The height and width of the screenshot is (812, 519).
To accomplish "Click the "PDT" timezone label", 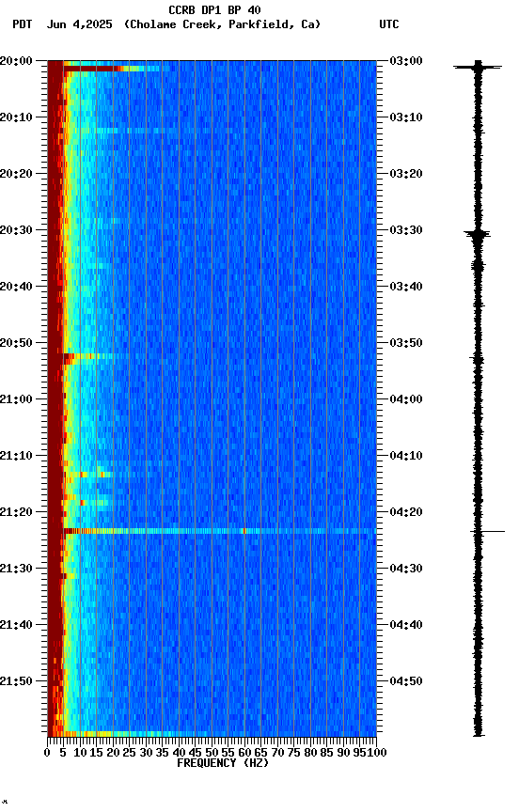I will 23,24.
